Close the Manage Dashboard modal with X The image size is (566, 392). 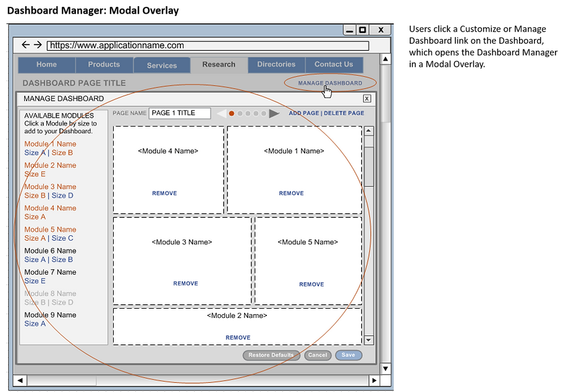click(x=367, y=98)
